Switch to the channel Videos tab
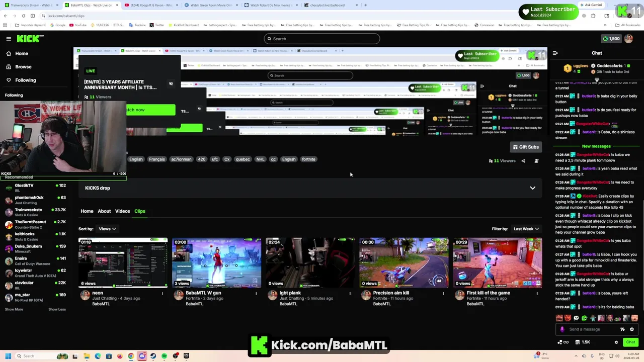 click(122, 211)
